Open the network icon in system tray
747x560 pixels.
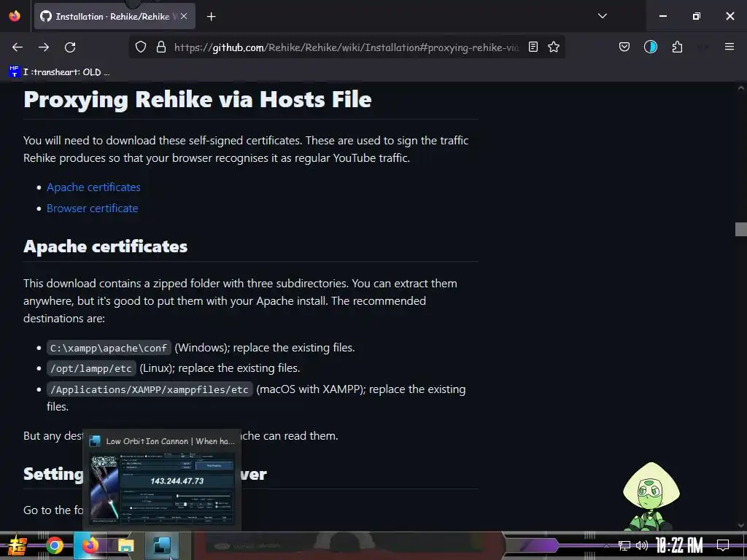point(624,545)
